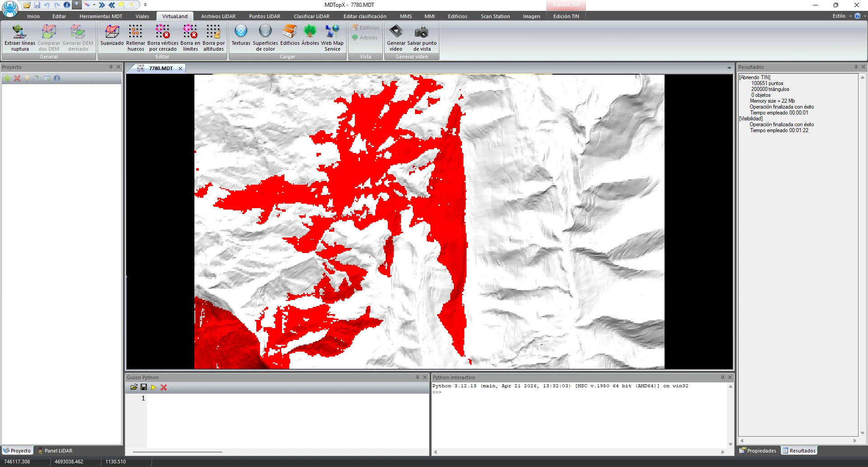Save the Python script with diskette icon
Viewport: 868px width, 467px height.
[x=144, y=387]
